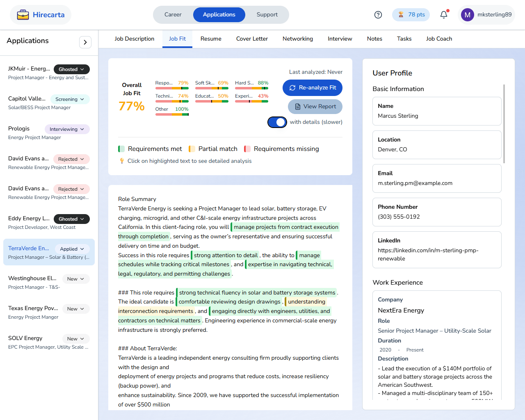Image resolution: width=525 pixels, height=420 pixels.
Task: Switch to the Cover Letter tab
Action: click(252, 39)
